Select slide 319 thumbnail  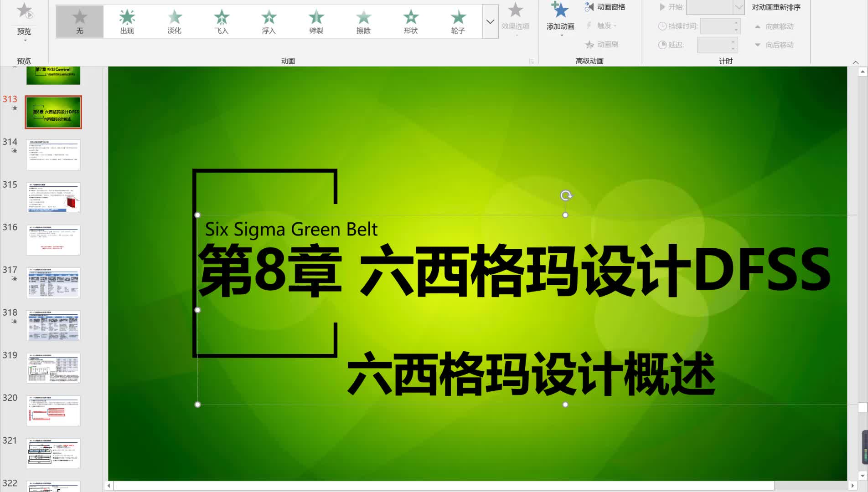coord(53,368)
